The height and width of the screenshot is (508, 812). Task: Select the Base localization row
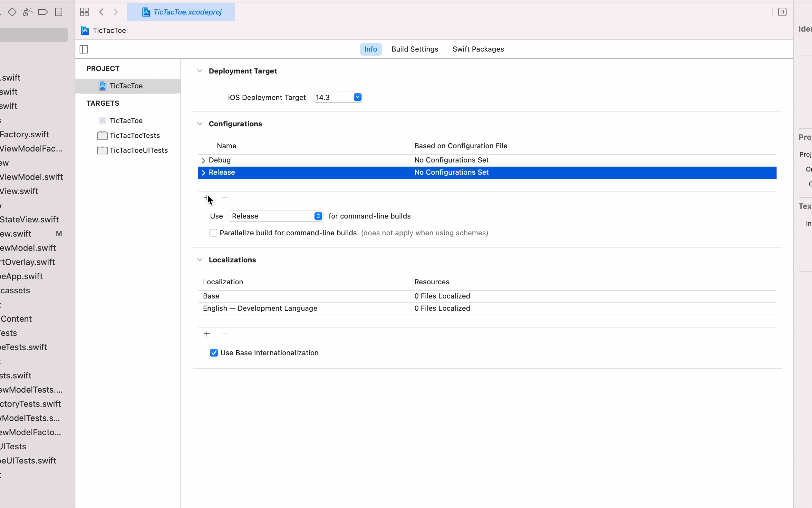(x=487, y=296)
